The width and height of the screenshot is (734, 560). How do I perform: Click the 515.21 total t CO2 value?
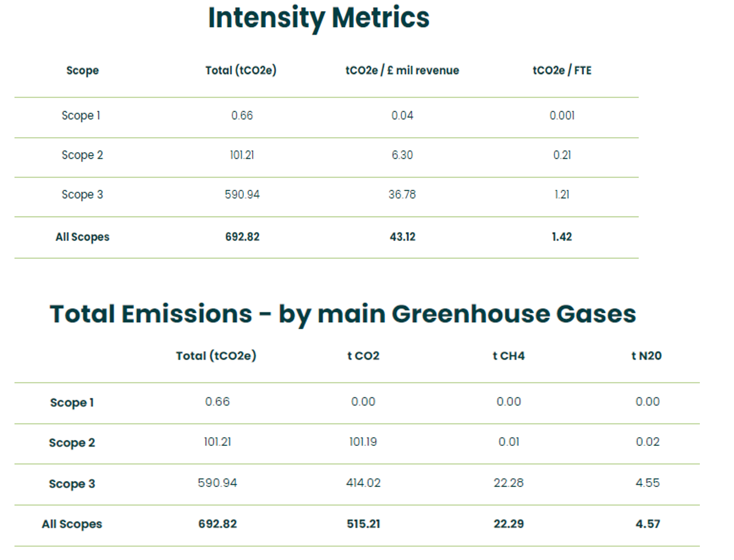click(363, 524)
